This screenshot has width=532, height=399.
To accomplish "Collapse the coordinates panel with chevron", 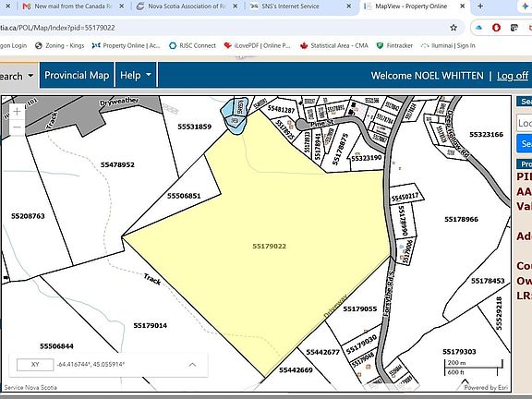I will pyautogui.click(x=192, y=365).
